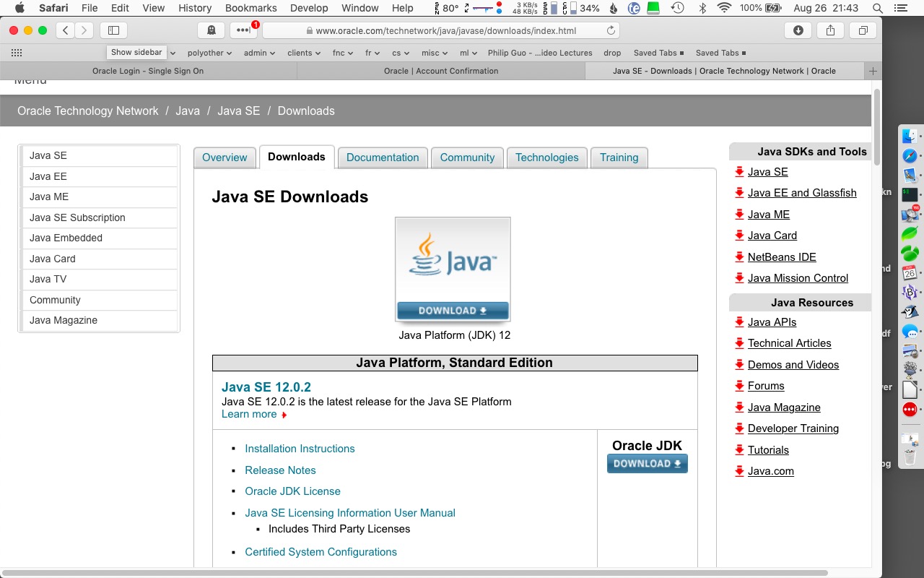Image resolution: width=924 pixels, height=578 pixels.
Task: Open the Wi-Fi status menu
Action: point(724,8)
